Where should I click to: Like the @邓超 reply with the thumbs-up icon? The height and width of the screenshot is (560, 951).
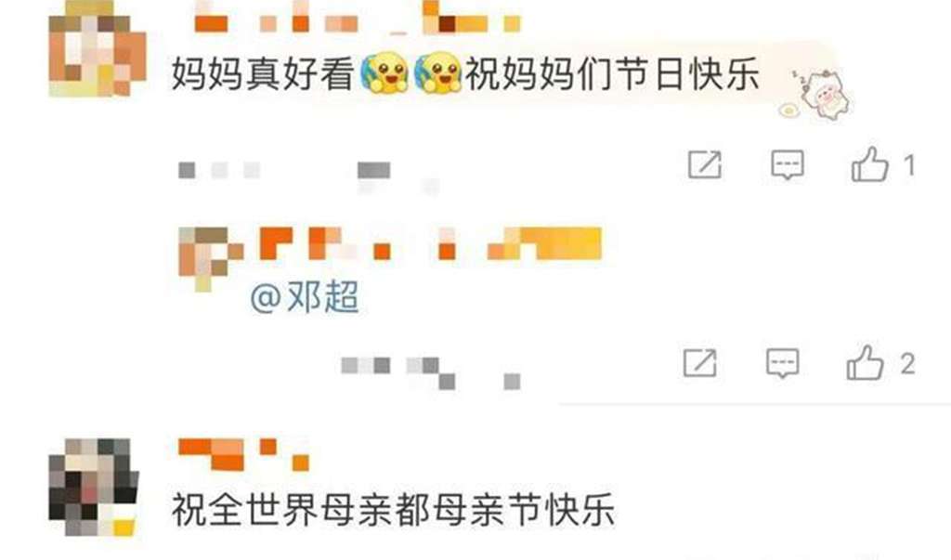(x=865, y=362)
